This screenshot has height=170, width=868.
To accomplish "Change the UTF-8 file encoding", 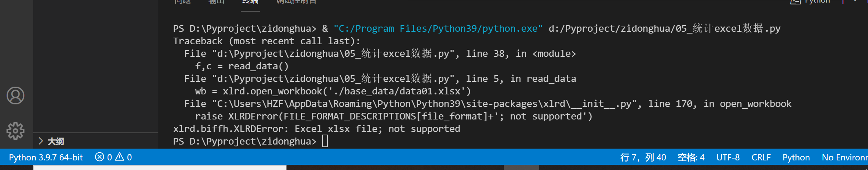I will click(728, 157).
